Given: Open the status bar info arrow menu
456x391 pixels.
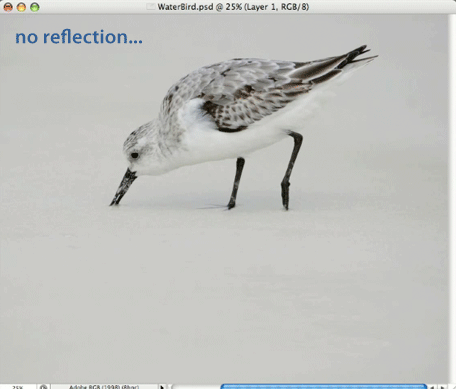Looking at the screenshot, I should (x=162, y=388).
